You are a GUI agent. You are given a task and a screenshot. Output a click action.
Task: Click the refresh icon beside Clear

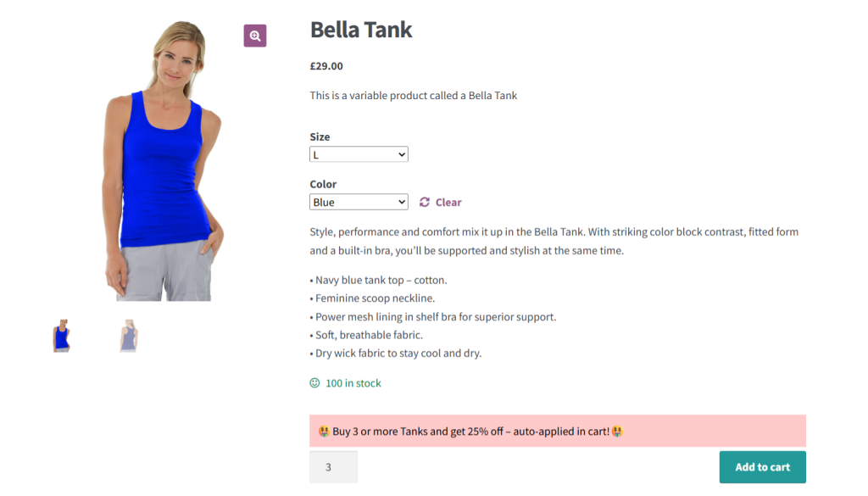click(425, 203)
